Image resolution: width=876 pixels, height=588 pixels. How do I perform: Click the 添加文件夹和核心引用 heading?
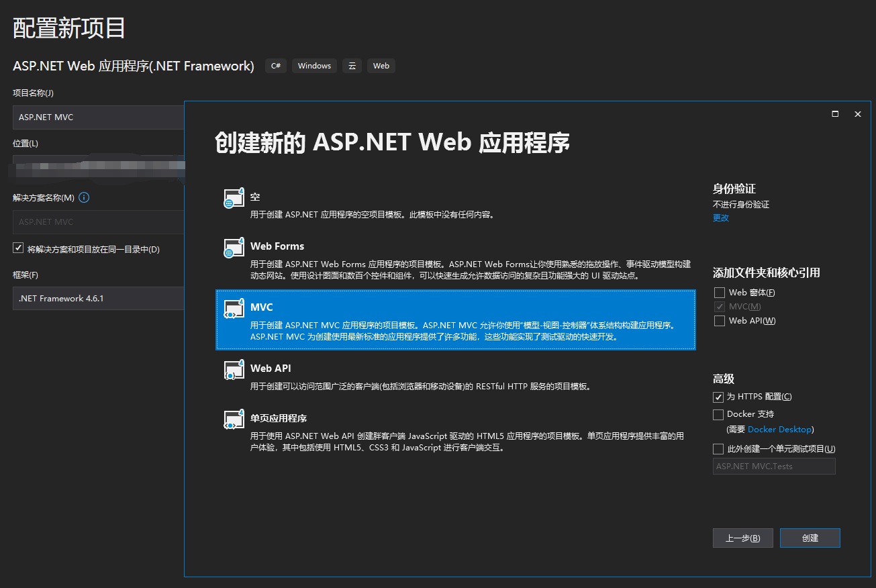(767, 273)
